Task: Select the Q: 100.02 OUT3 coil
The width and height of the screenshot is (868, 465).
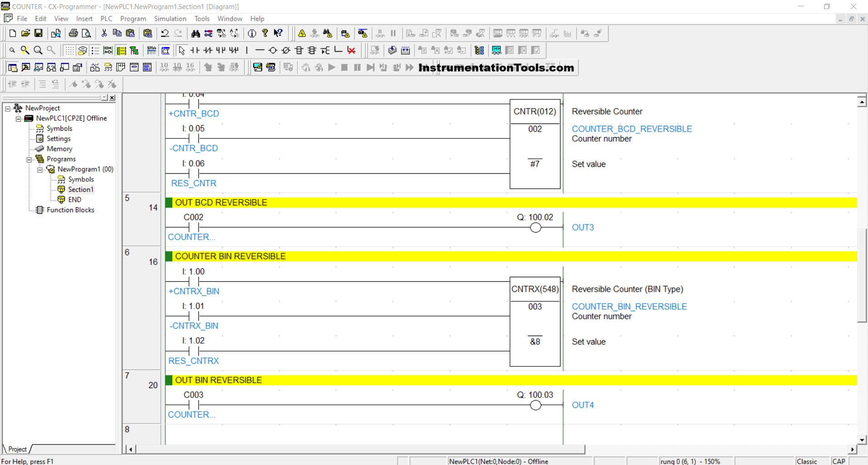Action: (535, 228)
